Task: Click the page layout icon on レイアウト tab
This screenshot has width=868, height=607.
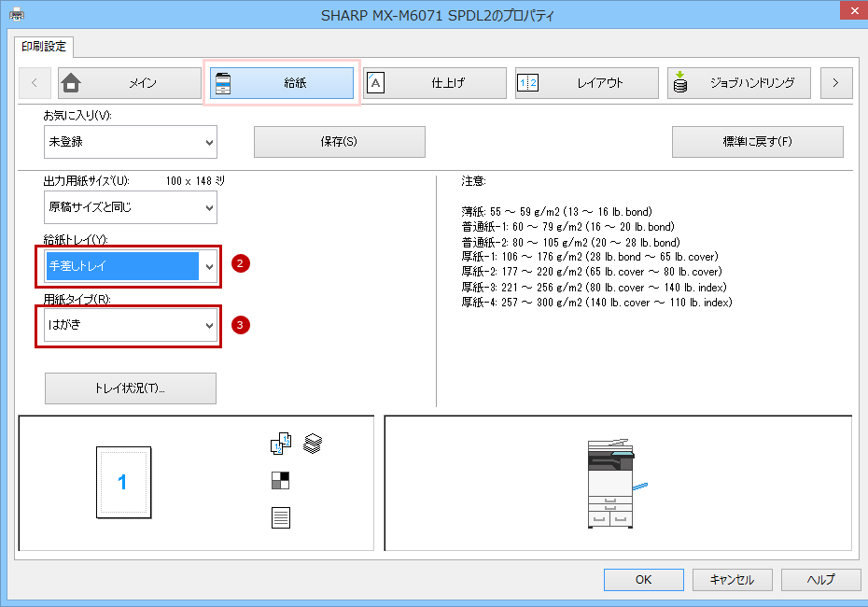Action: click(527, 83)
